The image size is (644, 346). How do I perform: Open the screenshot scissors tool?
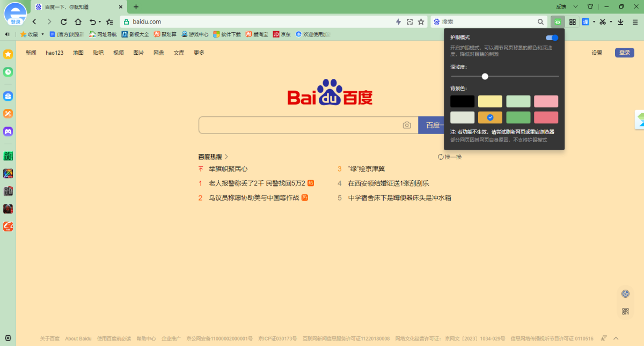[x=603, y=21]
